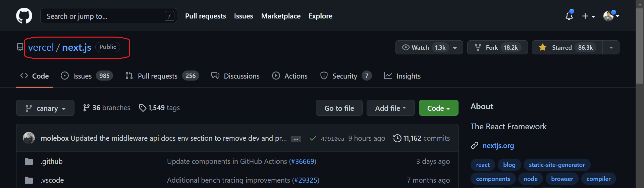
Task: Open the Actions tab
Action: pyautogui.click(x=290, y=76)
